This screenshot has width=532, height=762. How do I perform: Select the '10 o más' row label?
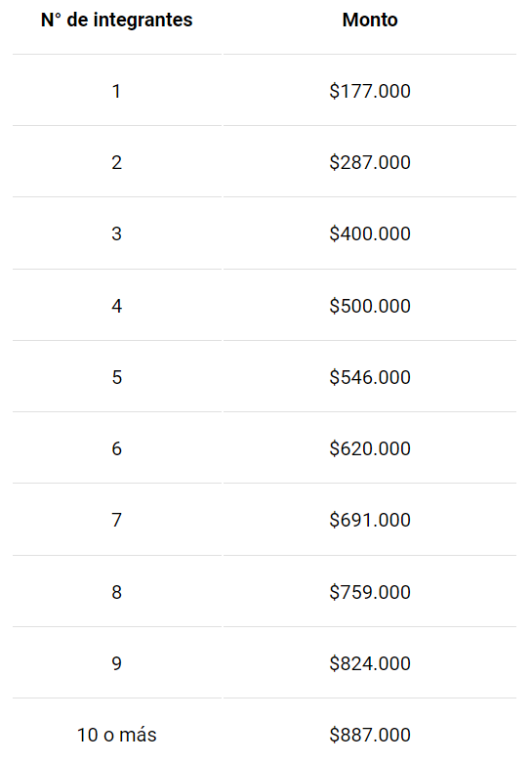116,735
